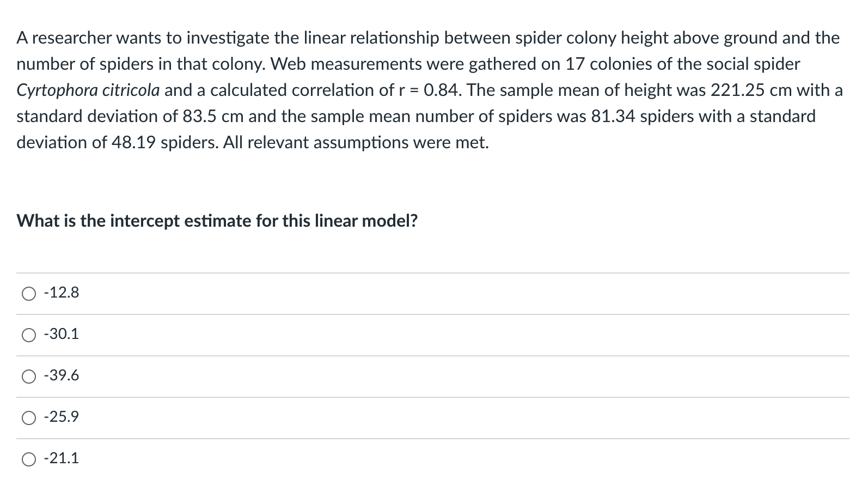Click the -39.6 answer label text
Image resolution: width=868 pixels, height=497 pixels.
62,375
